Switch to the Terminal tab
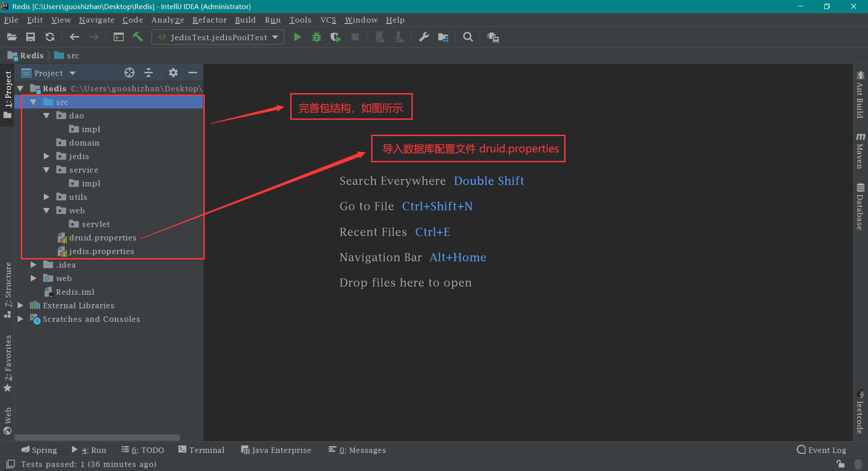This screenshot has width=868, height=471. coord(202,450)
